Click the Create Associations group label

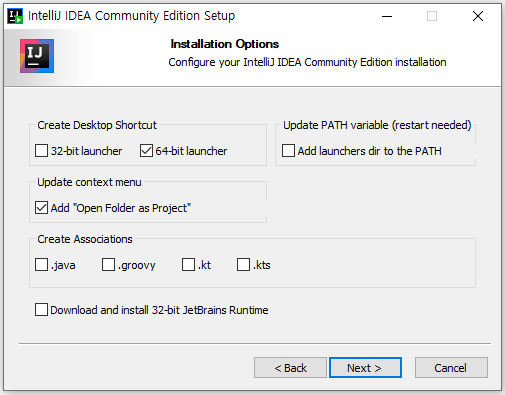click(x=85, y=239)
